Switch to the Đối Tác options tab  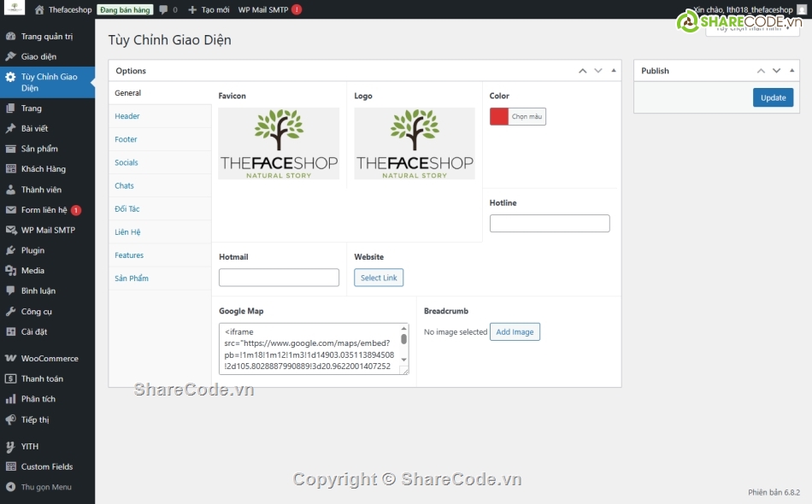(x=160, y=209)
